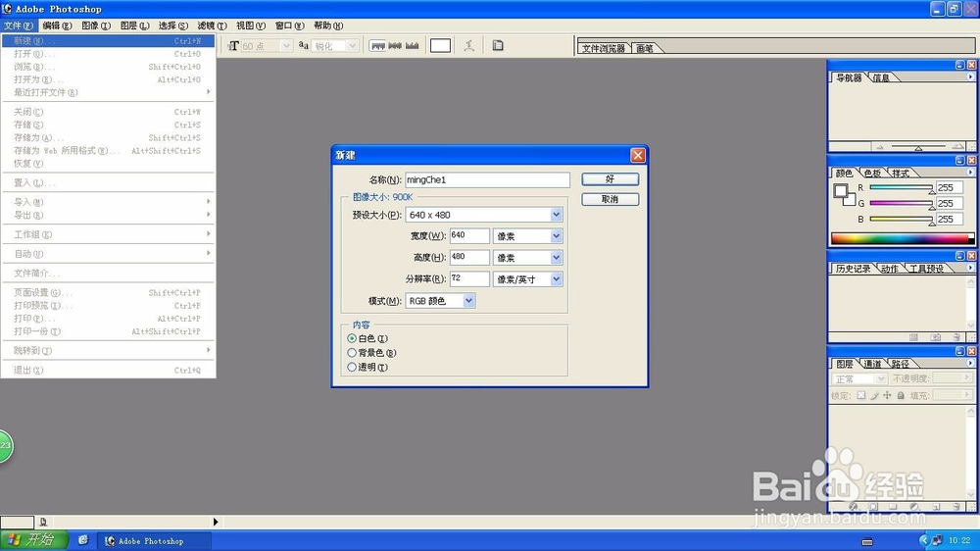Image resolution: width=980 pixels, height=551 pixels.
Task: Click the 分辨率 resolution input field
Action: coord(469,279)
